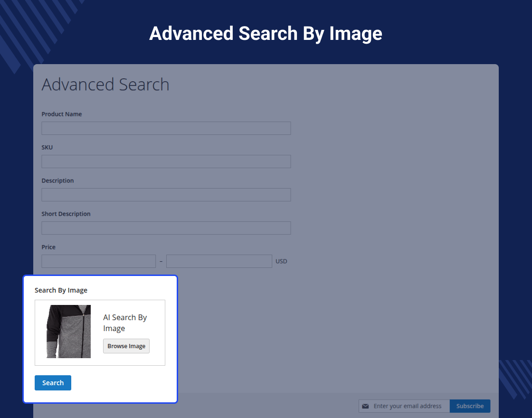
Task: Click the USD currency label
Action: coord(281,261)
